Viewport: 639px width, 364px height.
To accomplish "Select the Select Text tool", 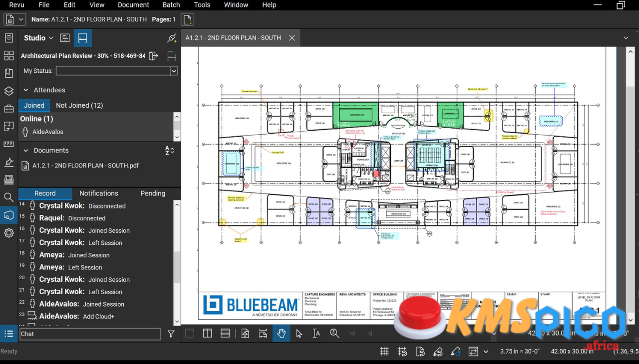I will point(317,334).
